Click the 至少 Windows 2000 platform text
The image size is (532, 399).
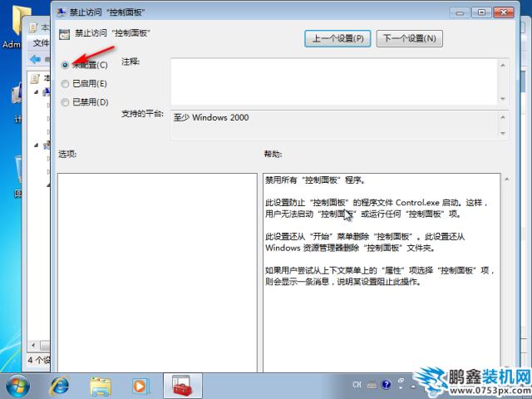coord(211,118)
